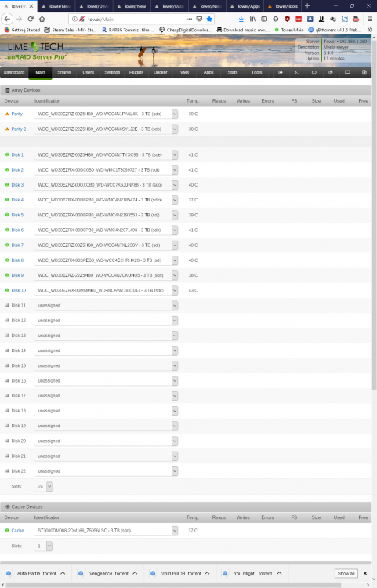Open the Settings menu tab
Image resolution: width=377 pixels, height=588 pixels.
112,72
